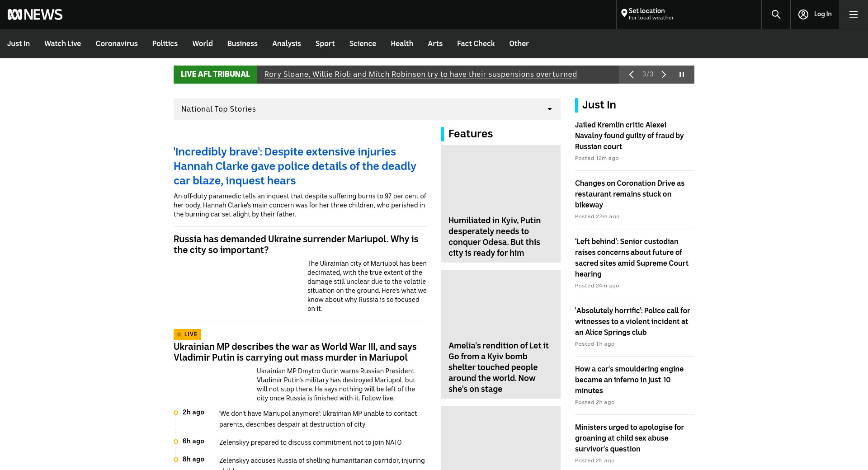Open the AFL Tribunal ticker headline
The image size is (868, 470).
click(420, 75)
